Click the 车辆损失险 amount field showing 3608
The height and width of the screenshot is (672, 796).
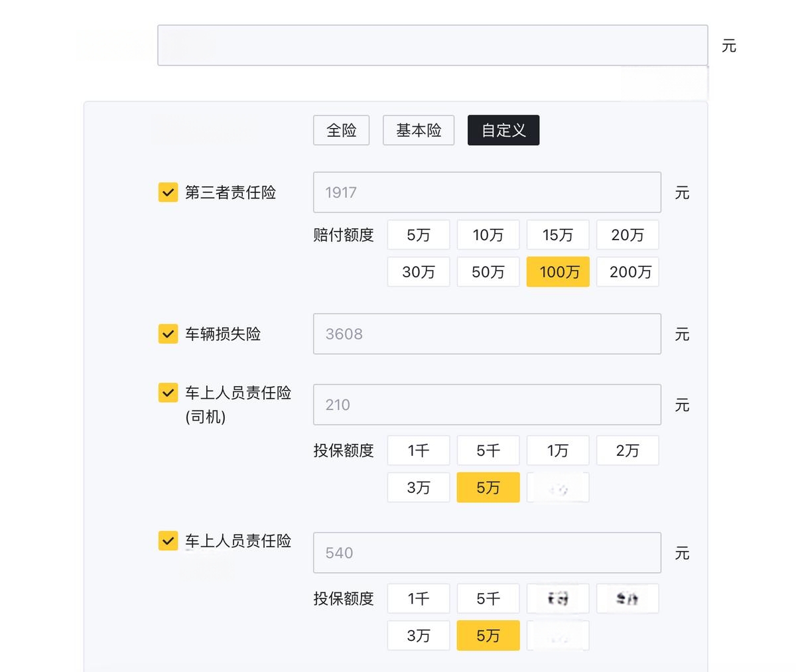tap(487, 334)
